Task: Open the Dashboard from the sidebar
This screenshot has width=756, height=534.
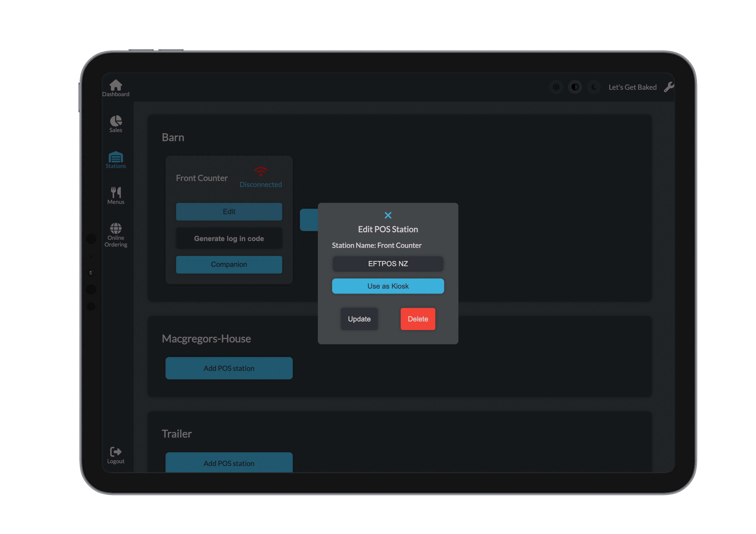Action: [116, 87]
